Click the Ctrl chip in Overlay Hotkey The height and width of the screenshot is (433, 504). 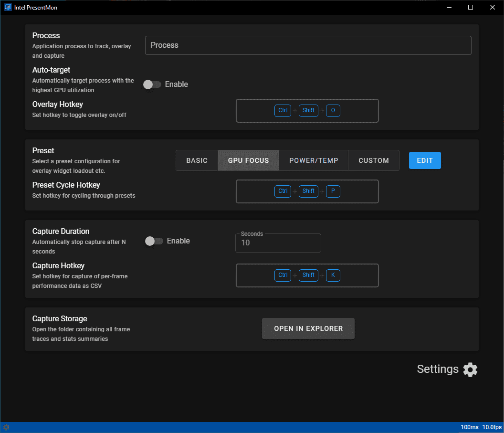(283, 111)
